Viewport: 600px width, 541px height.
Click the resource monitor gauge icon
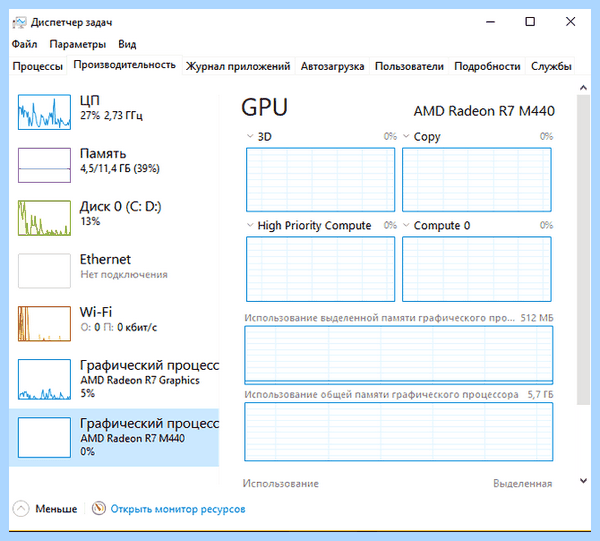(x=99, y=508)
